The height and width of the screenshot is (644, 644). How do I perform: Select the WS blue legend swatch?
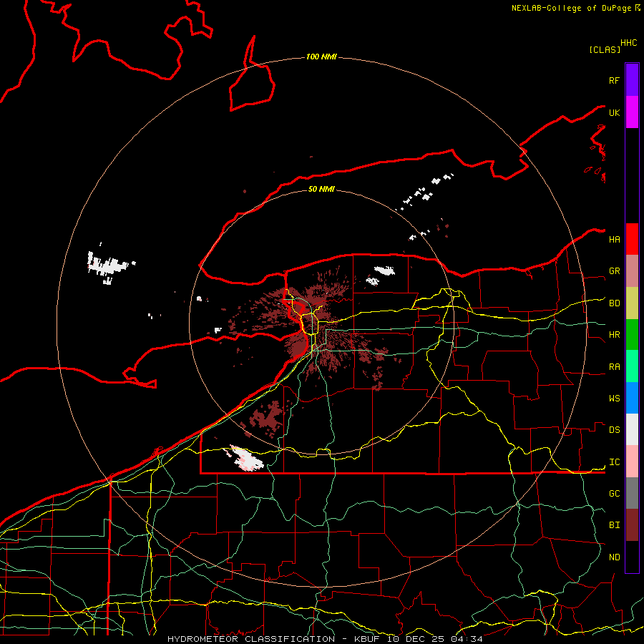click(632, 398)
